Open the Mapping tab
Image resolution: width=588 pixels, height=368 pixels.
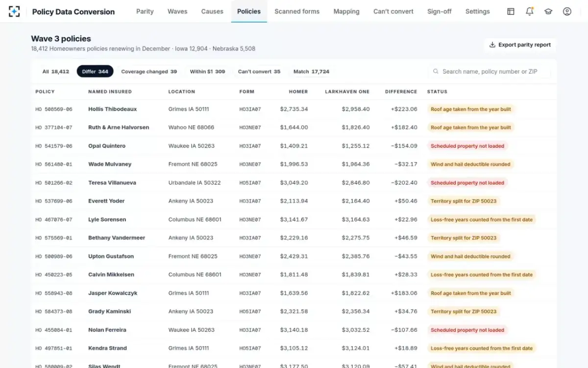(x=346, y=11)
